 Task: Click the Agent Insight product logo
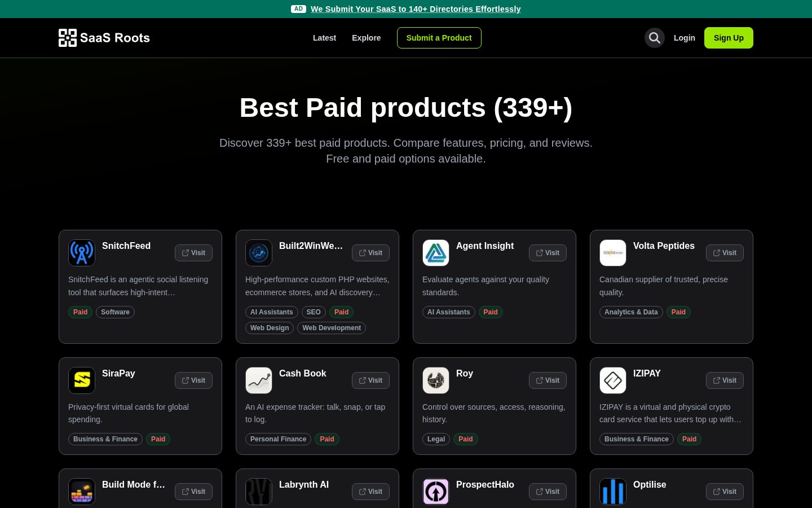[x=436, y=253]
